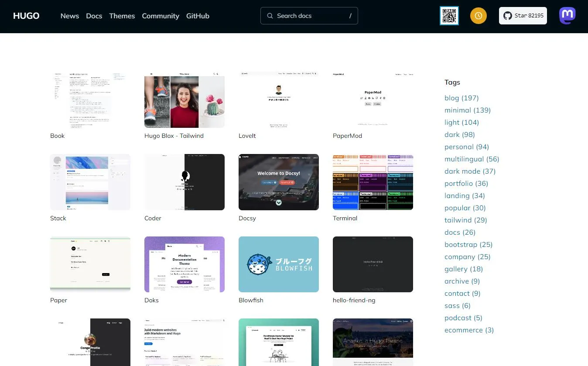This screenshot has height=366, width=588.
Task: Open the Themes menu item
Action: [122, 16]
